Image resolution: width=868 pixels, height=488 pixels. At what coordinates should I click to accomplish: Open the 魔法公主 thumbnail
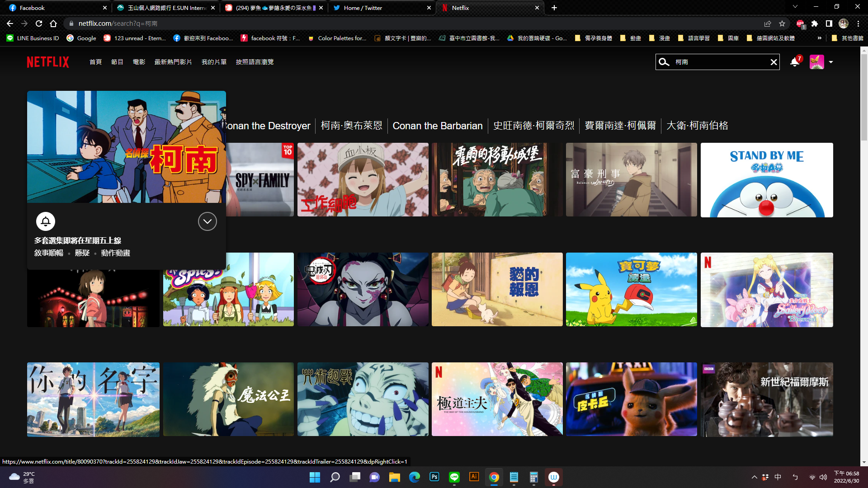228,399
